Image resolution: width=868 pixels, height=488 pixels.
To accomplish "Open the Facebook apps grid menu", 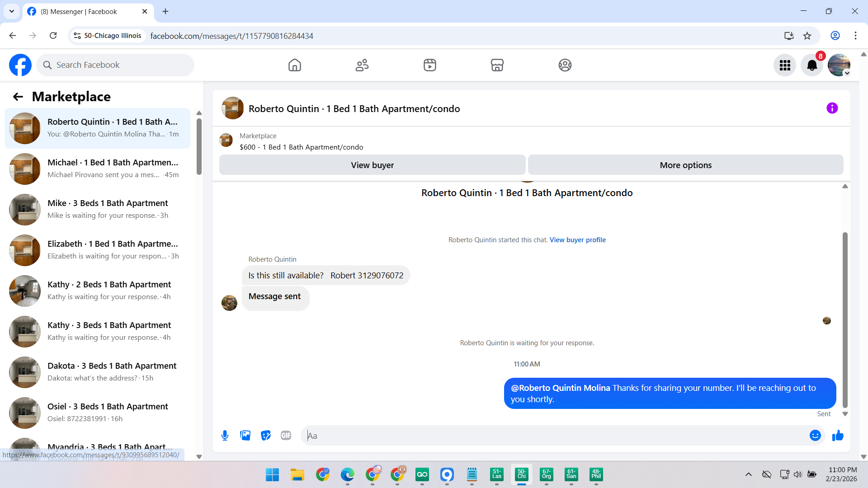I will coord(785,66).
